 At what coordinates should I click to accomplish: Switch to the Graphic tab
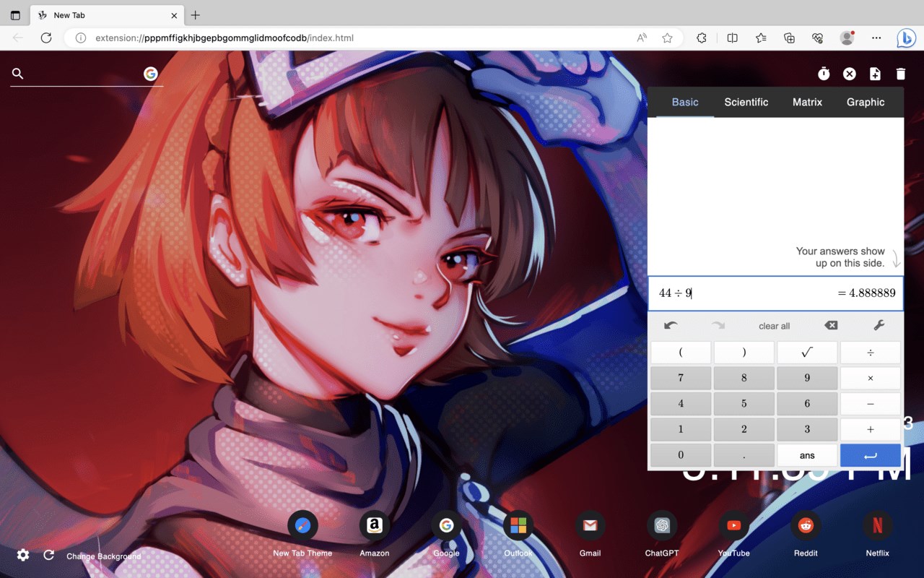(866, 102)
